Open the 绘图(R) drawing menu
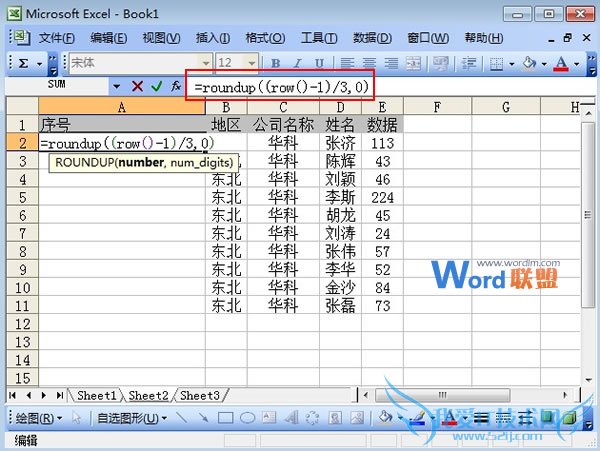The height and width of the screenshot is (451, 600). [39, 418]
